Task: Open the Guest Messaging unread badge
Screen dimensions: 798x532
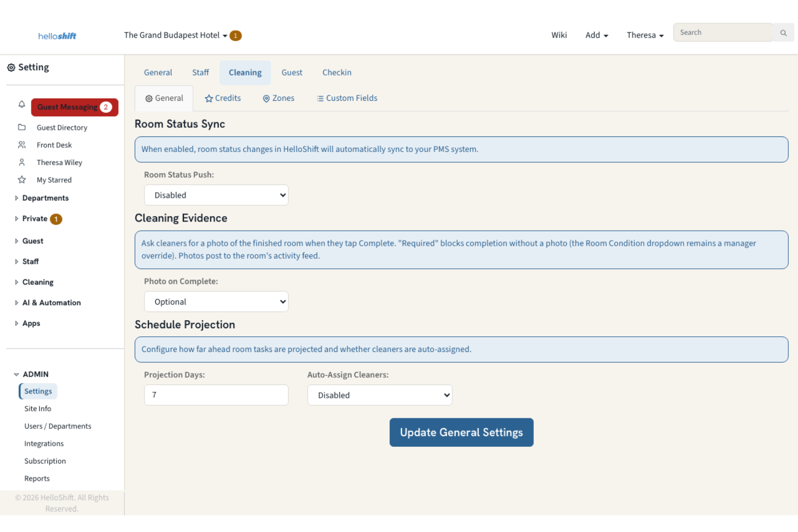Action: coord(106,107)
